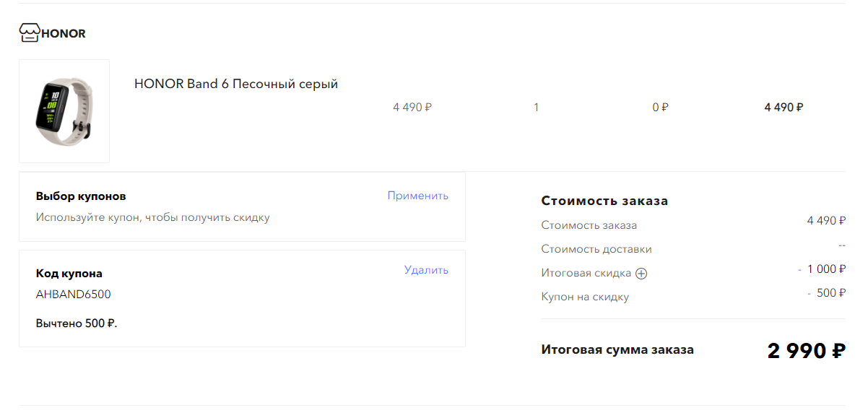Select the coupon code AHBAND6500 text
The width and height of the screenshot is (868, 418).
74,295
